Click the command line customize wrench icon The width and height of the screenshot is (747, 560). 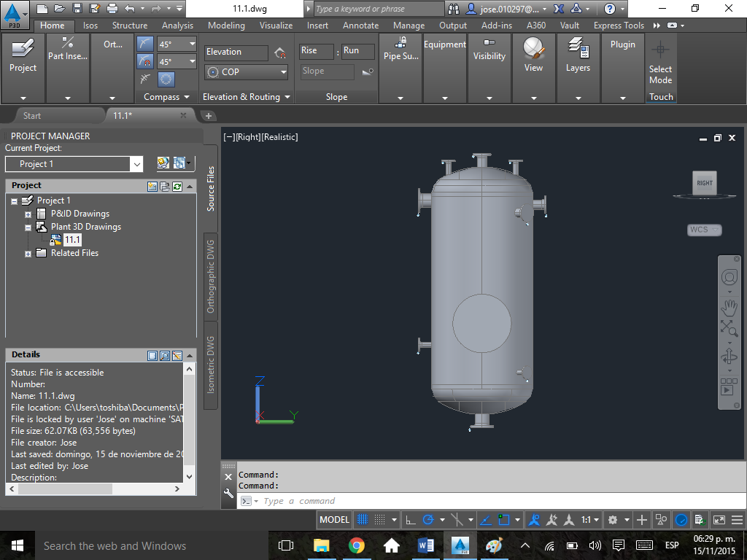[228, 494]
